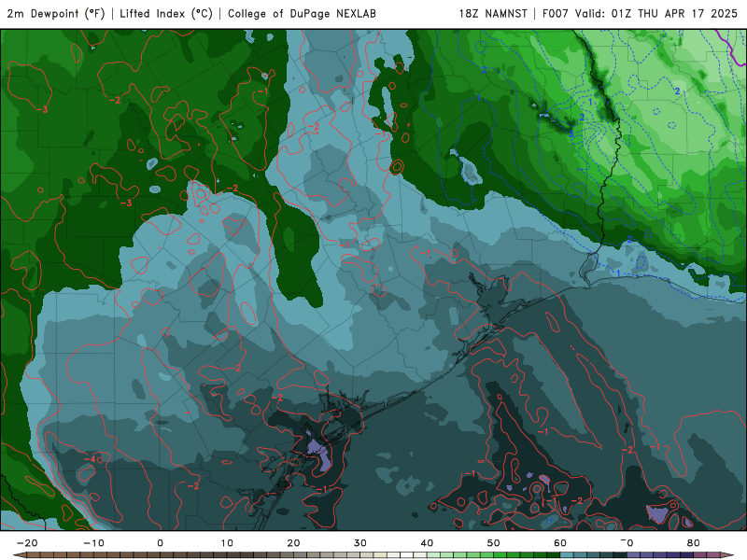Click the -20 label on the color scale
The image size is (747, 560).
(x=27, y=543)
